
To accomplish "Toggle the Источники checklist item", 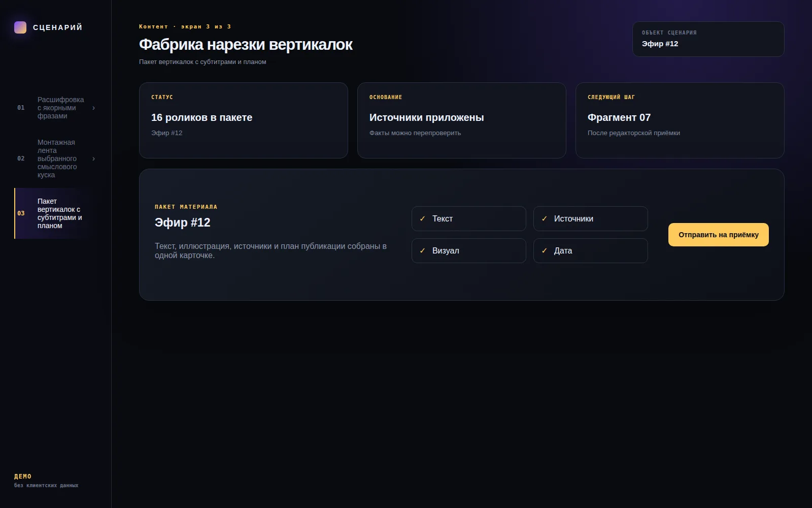I will click(591, 219).
